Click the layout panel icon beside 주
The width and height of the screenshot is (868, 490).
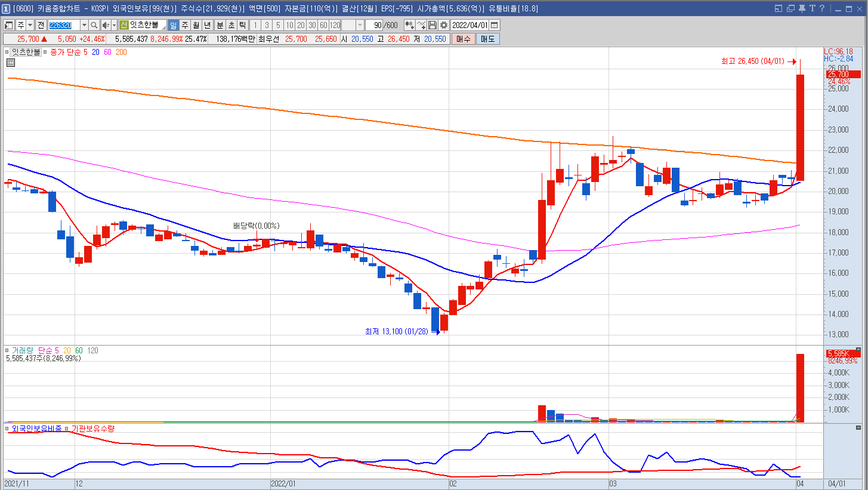(x=9, y=25)
